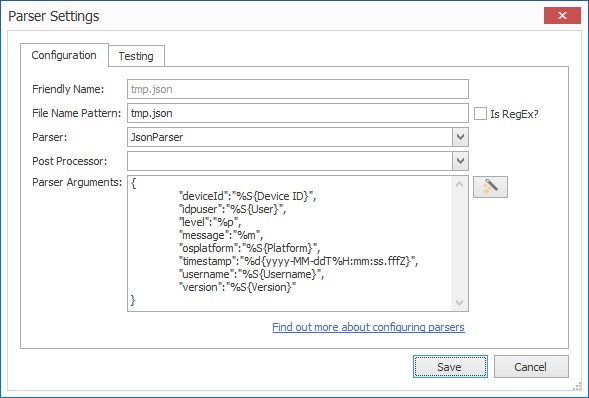Click the empty Post Processor field
The height and width of the screenshot is (398, 589).
(x=290, y=161)
